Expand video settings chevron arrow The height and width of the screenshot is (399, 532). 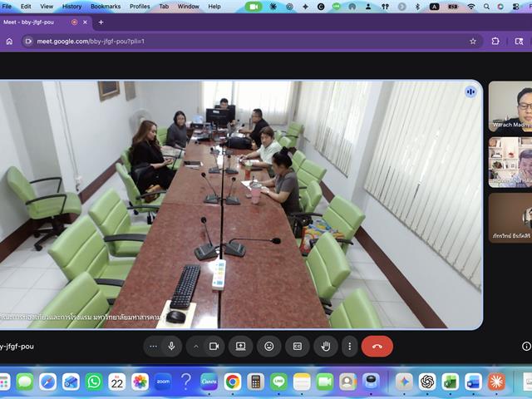pos(196,347)
